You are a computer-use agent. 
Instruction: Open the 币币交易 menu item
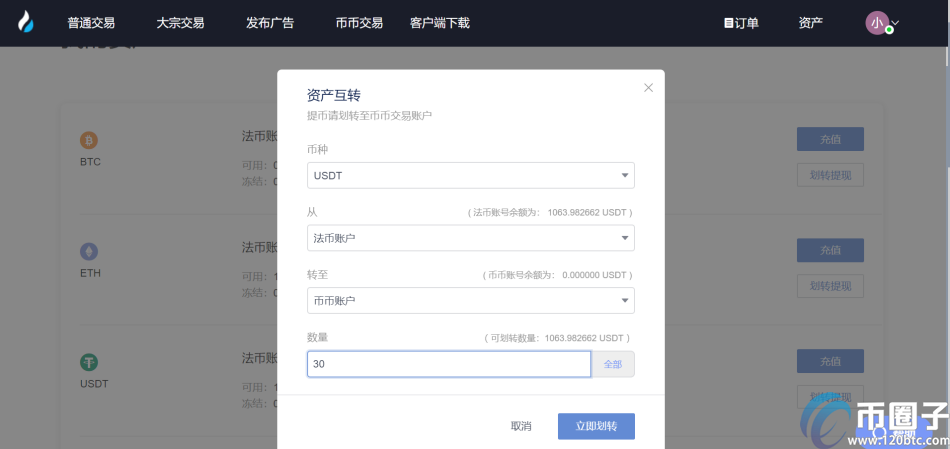[x=359, y=22]
